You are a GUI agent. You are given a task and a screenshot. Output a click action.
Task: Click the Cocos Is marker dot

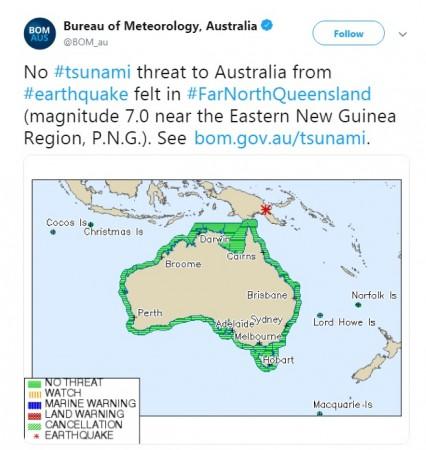click(53, 232)
